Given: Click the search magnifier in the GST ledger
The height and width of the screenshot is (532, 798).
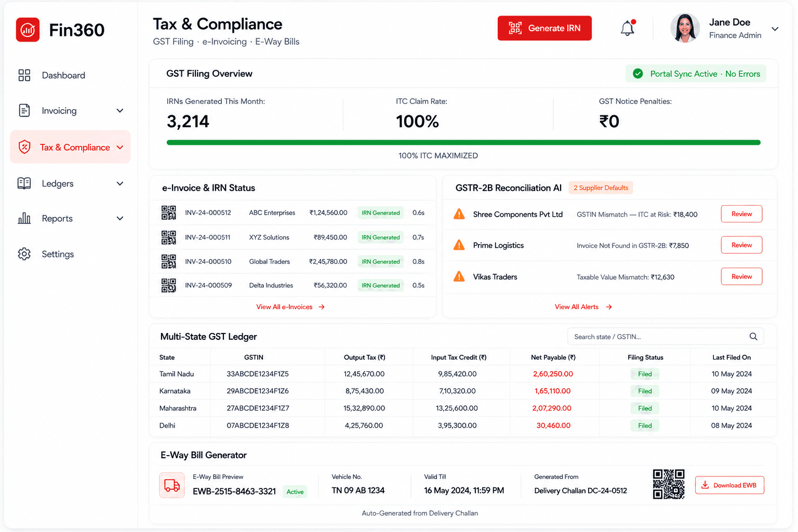Looking at the screenshot, I should tap(753, 337).
